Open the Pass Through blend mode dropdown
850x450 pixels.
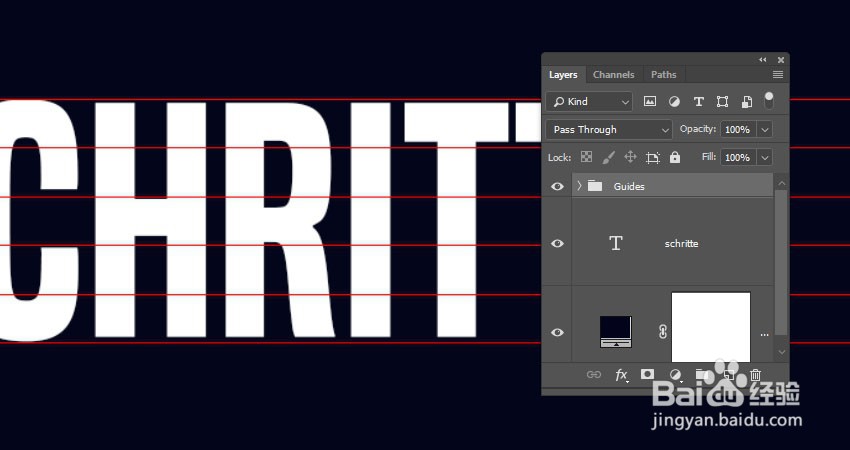pyautogui.click(x=609, y=130)
